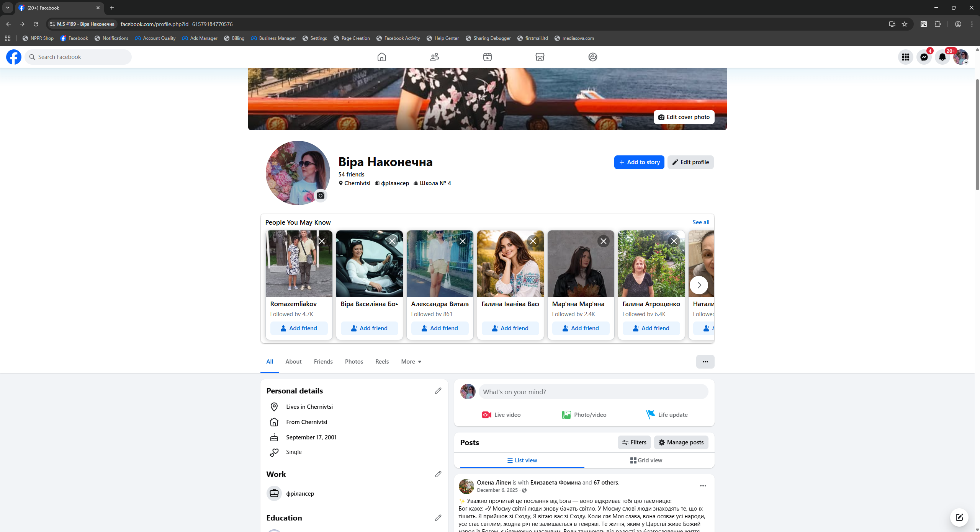This screenshot has height=532, width=980.
Task: Open the Marketplace icon in top nav
Action: [540, 57]
